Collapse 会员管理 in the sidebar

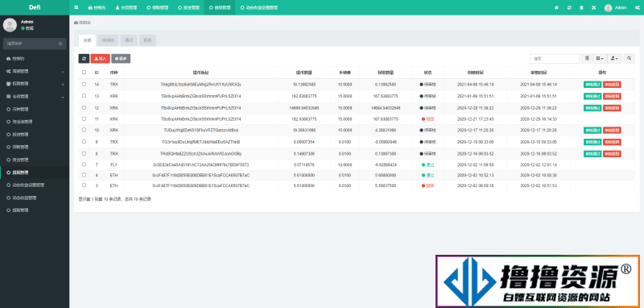35,97
